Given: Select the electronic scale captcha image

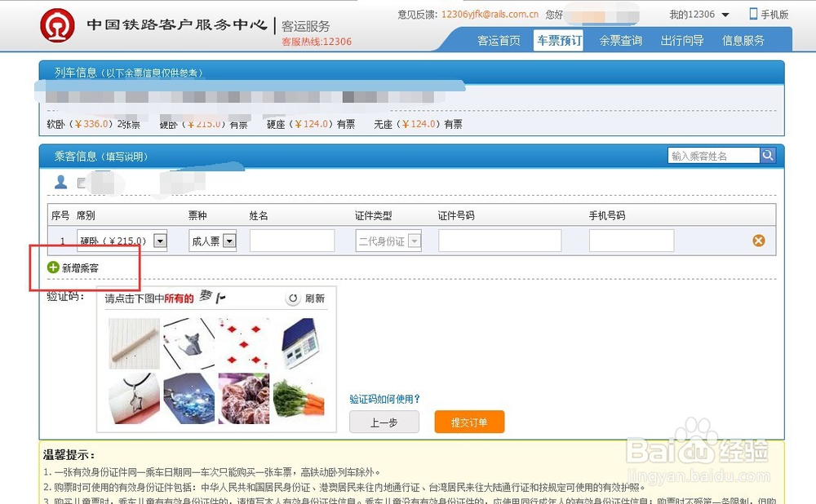Looking at the screenshot, I should pos(299,343).
